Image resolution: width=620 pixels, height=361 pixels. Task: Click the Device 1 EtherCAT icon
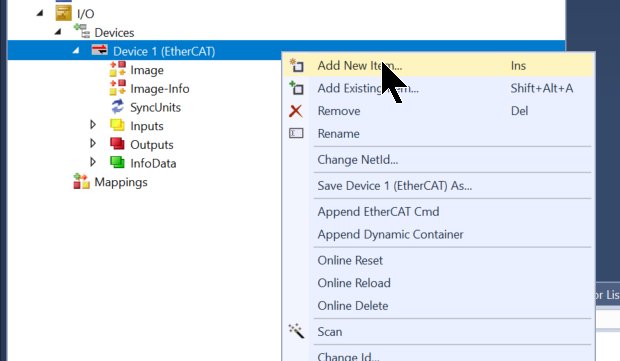99,50
